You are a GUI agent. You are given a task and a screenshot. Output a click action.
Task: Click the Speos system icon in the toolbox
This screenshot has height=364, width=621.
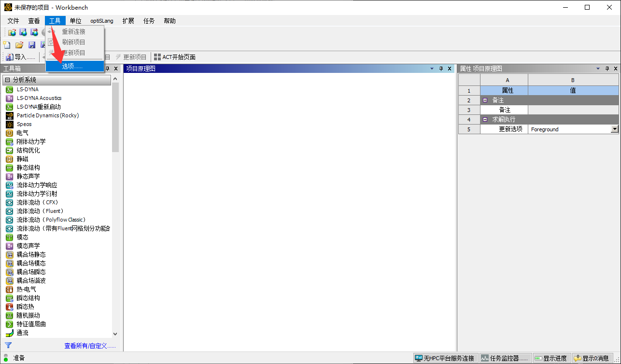[9, 124]
